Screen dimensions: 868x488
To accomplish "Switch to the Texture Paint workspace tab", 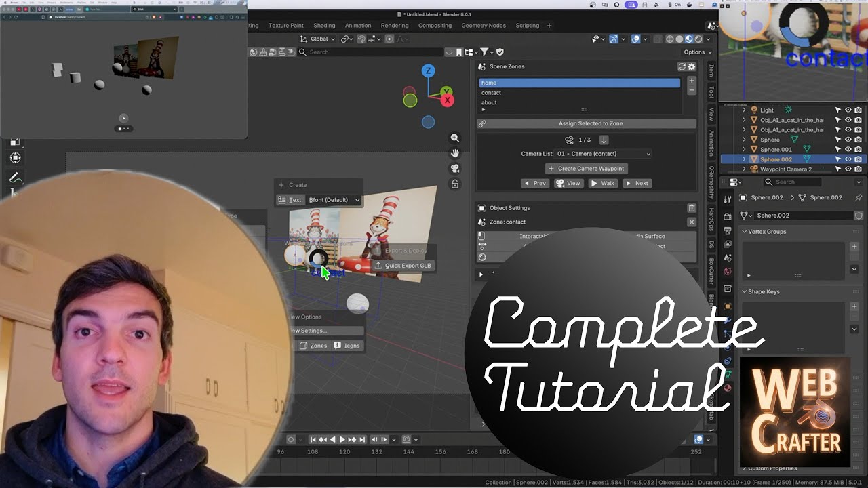I will 285,26.
